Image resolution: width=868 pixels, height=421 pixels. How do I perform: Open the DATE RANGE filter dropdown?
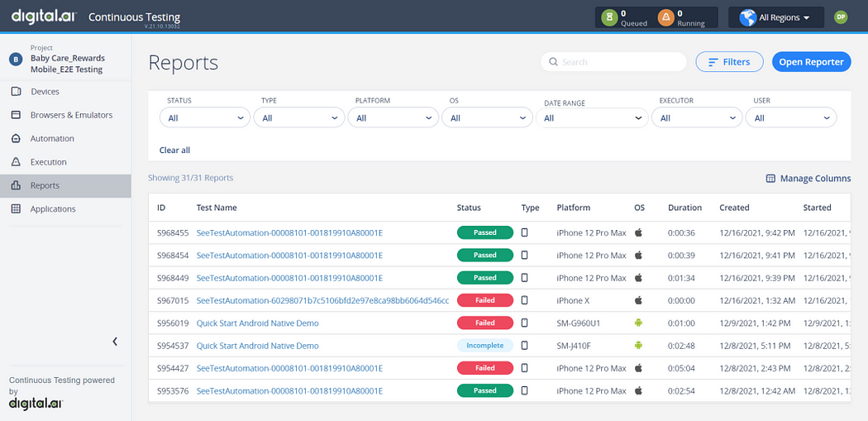[593, 118]
